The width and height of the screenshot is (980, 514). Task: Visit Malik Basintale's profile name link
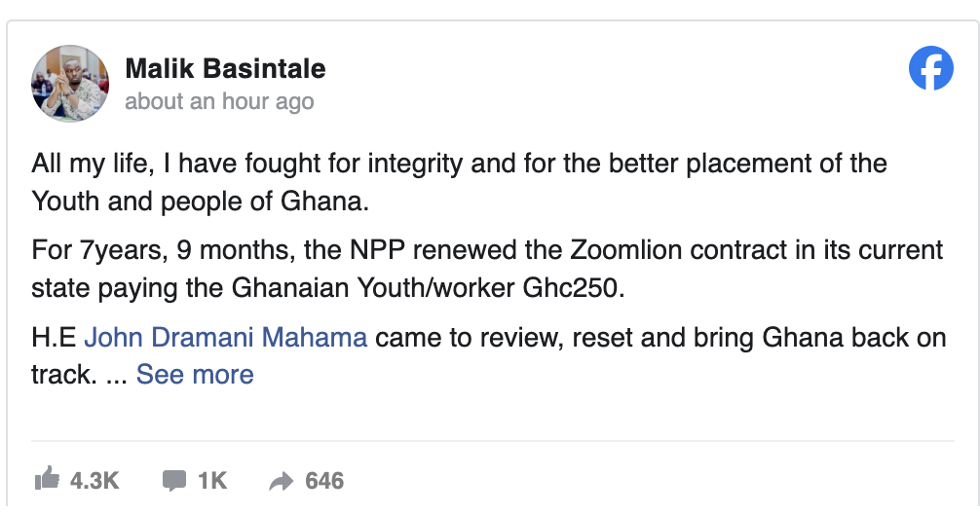click(x=225, y=68)
